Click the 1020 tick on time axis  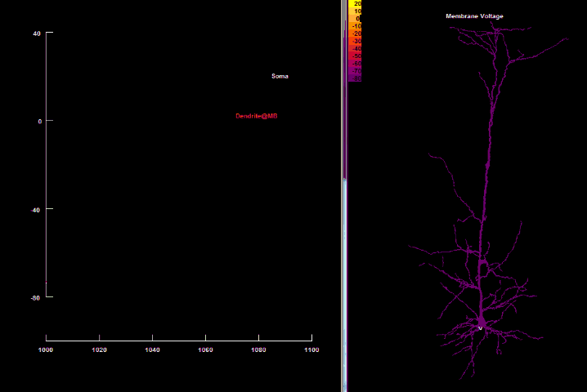click(99, 350)
